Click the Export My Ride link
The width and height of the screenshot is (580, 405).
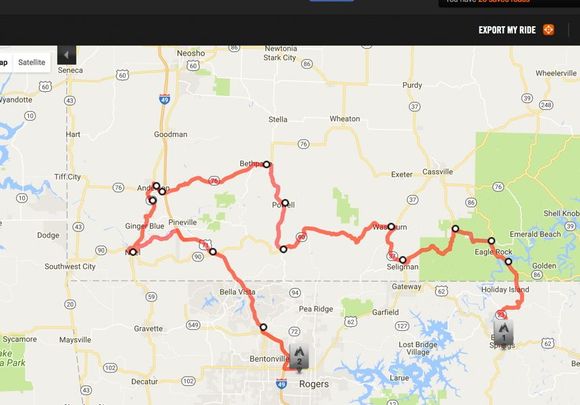pos(507,30)
